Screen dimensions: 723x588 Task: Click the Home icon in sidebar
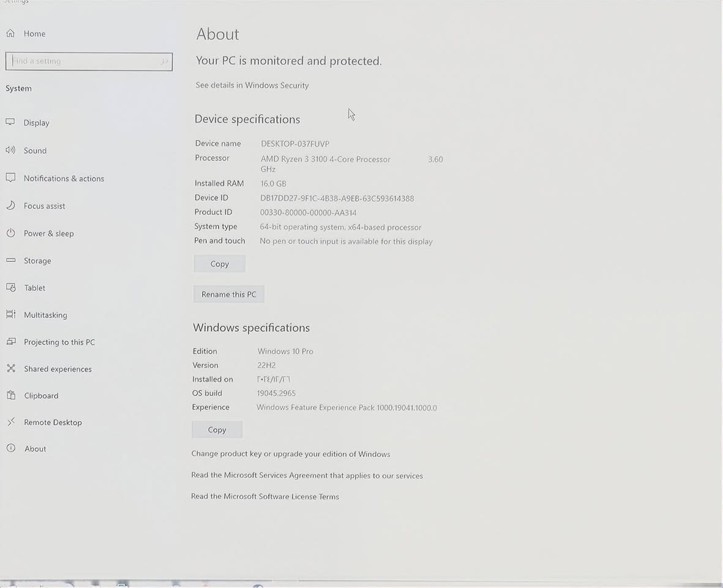pos(10,34)
